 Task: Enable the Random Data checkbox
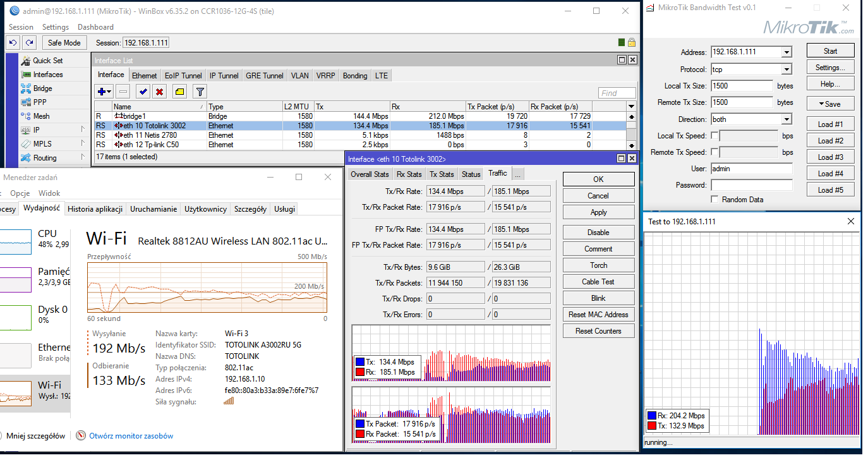[x=714, y=199]
